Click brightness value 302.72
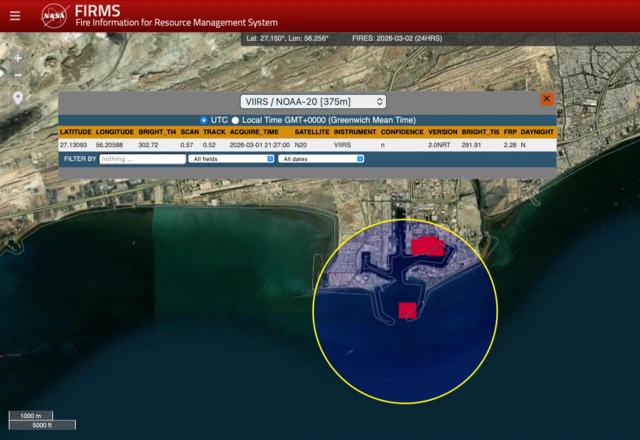This screenshot has height=440, width=640. (x=148, y=145)
